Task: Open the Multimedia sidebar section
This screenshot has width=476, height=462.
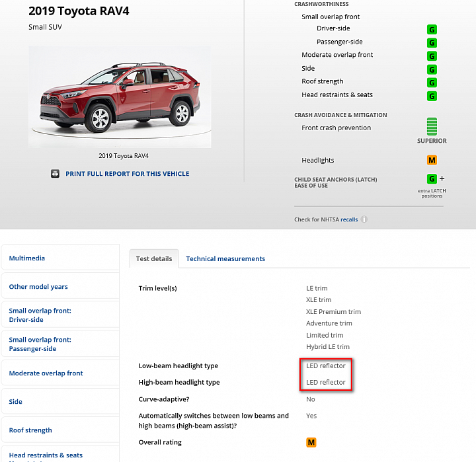Action: (x=60, y=258)
